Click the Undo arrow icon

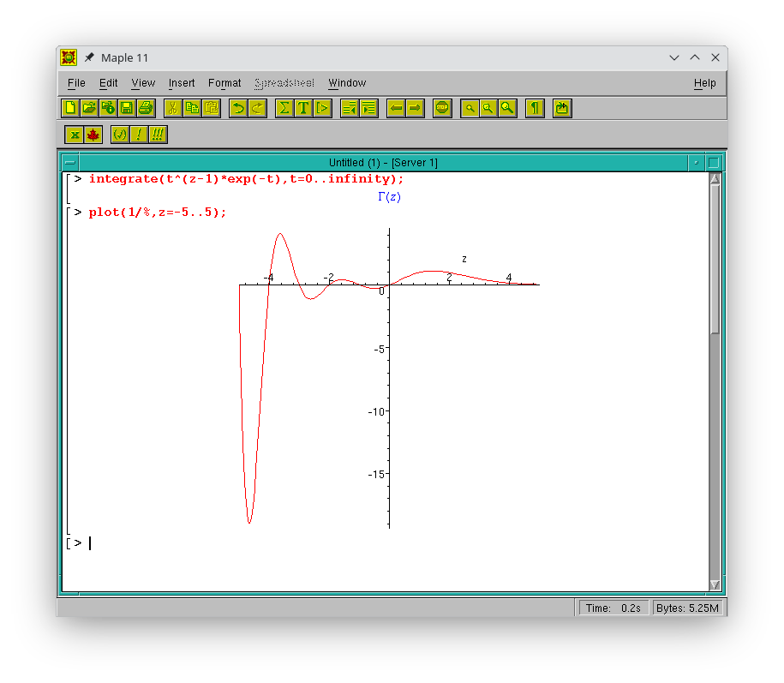coord(238,108)
